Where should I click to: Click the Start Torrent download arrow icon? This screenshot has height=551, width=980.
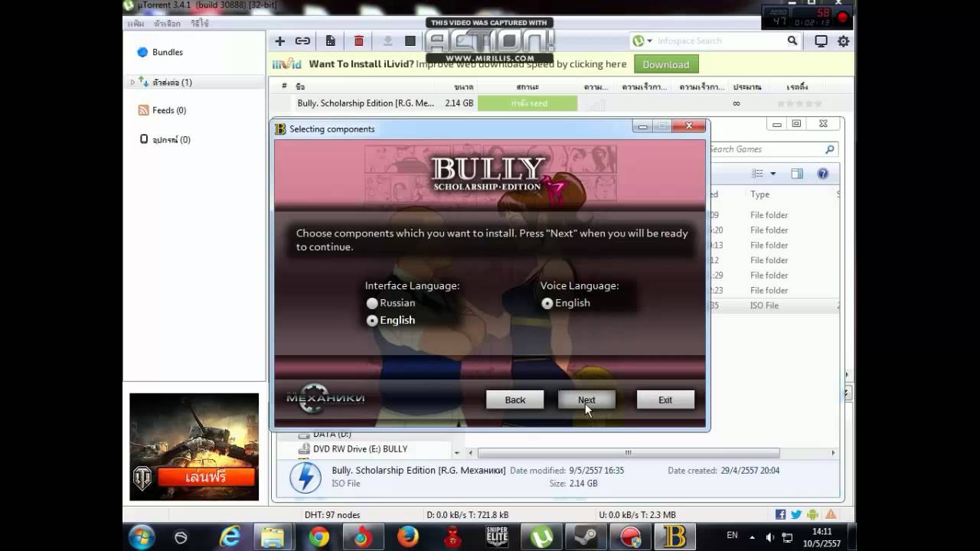(x=387, y=41)
